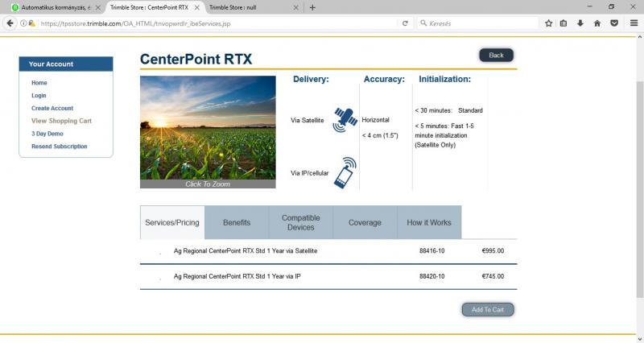Open site identity info icon in address bar
The width and height of the screenshot is (644, 343).
click(x=23, y=23)
